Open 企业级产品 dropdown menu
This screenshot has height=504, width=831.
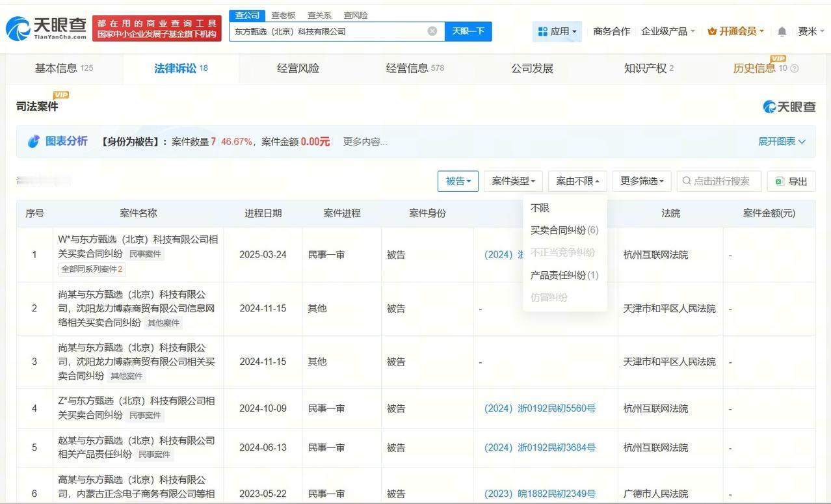point(668,31)
